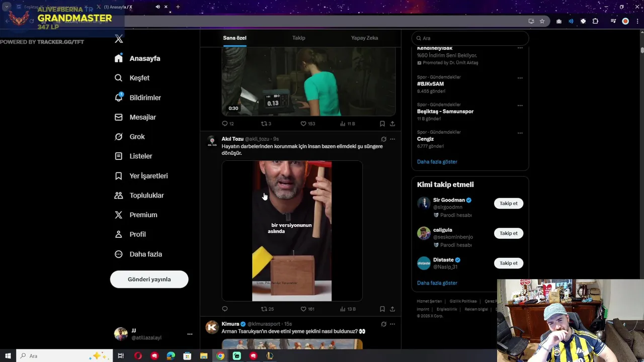644x362 pixels.
Task: Click Grok icon on Akıl Tozu's post
Action: tap(383, 139)
